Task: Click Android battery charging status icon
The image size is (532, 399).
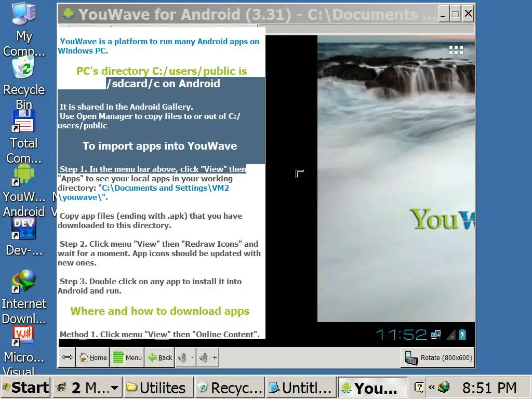Action: [463, 335]
